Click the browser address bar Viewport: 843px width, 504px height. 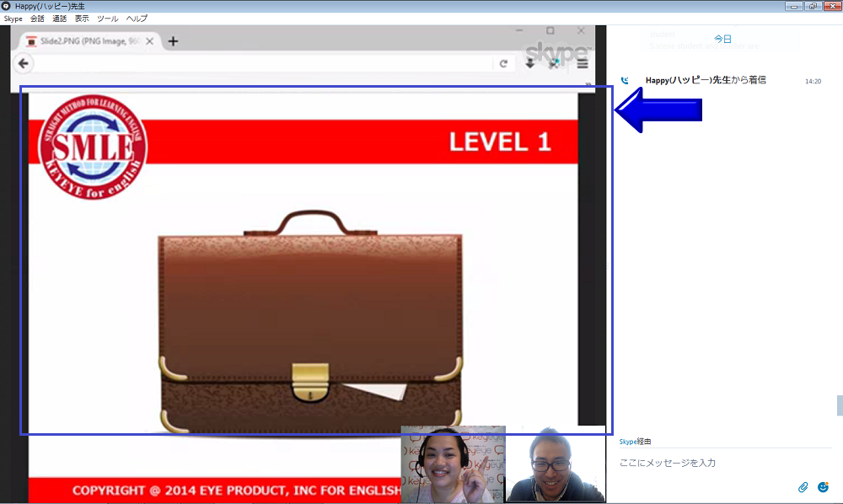point(263,64)
